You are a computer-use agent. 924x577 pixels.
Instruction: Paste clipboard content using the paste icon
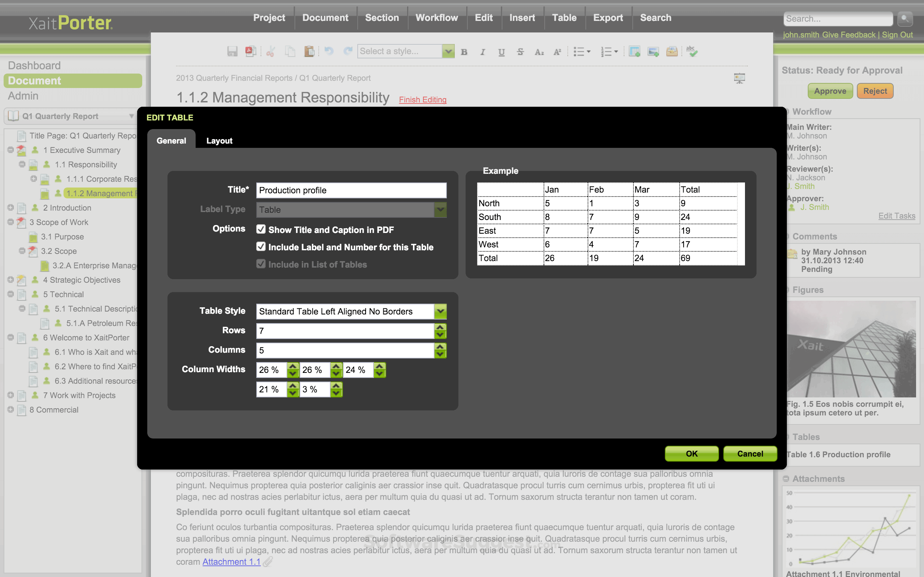point(309,51)
